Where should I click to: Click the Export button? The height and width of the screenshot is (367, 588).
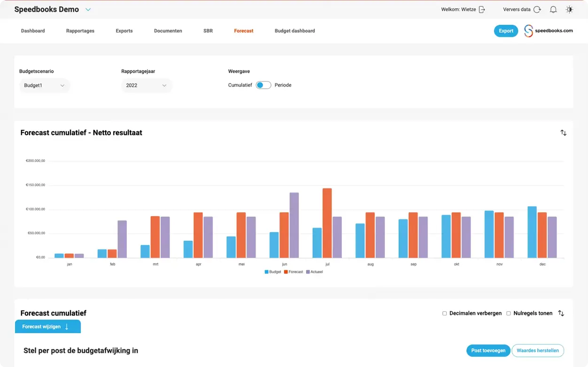point(506,31)
